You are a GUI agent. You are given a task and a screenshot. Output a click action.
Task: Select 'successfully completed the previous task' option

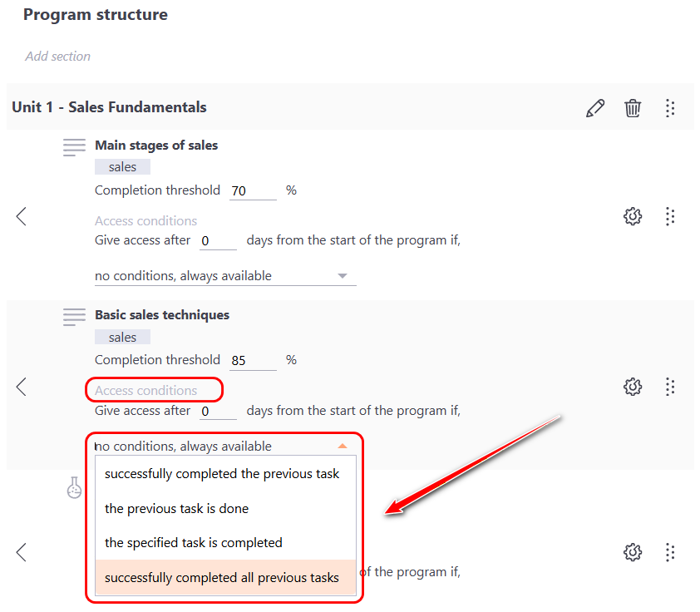(222, 474)
